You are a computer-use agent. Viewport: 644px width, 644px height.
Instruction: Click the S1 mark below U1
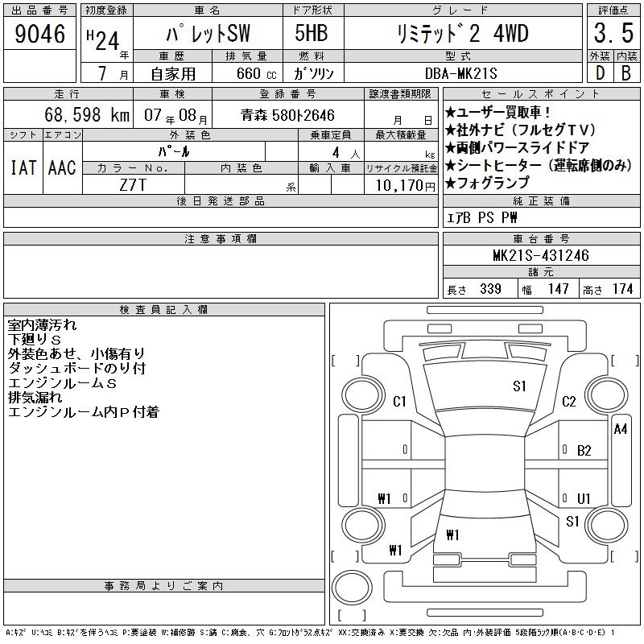(x=572, y=522)
